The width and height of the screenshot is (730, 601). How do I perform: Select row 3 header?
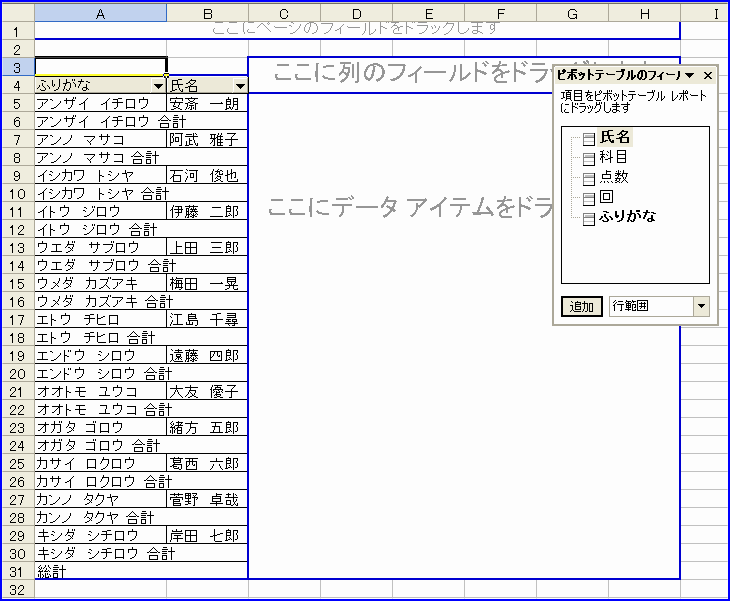point(17,68)
